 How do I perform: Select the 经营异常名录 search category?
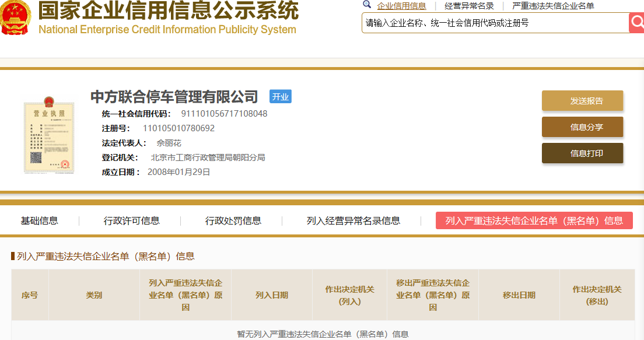tap(469, 6)
